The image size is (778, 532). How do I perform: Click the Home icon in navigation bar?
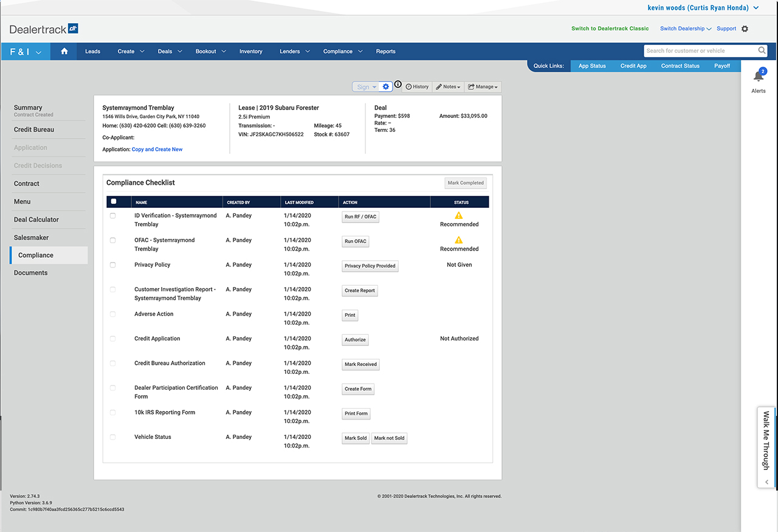coord(64,51)
